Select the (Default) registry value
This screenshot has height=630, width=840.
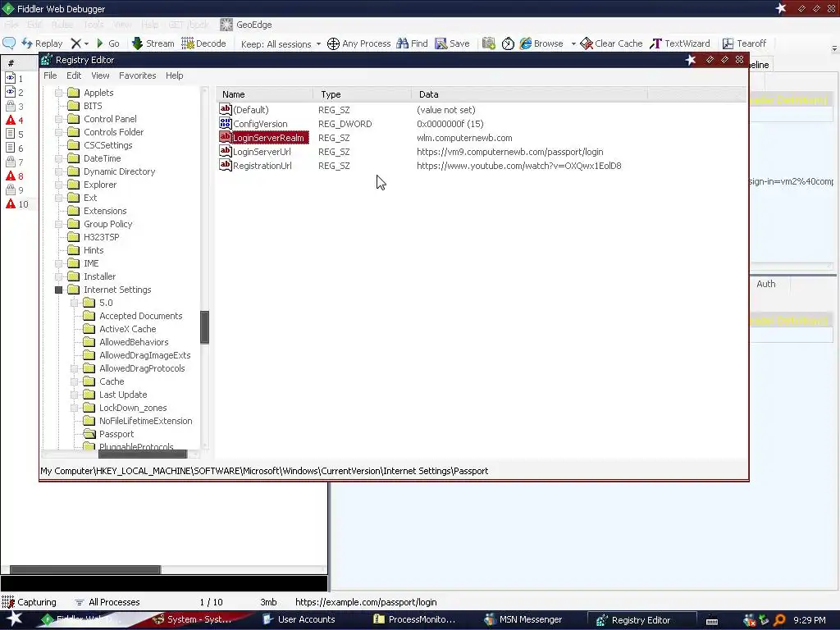click(x=251, y=110)
